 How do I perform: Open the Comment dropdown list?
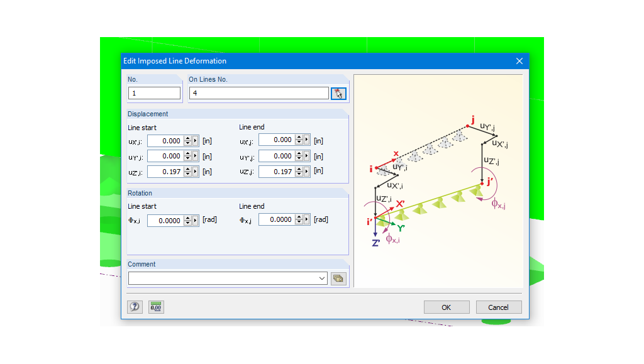(x=322, y=278)
